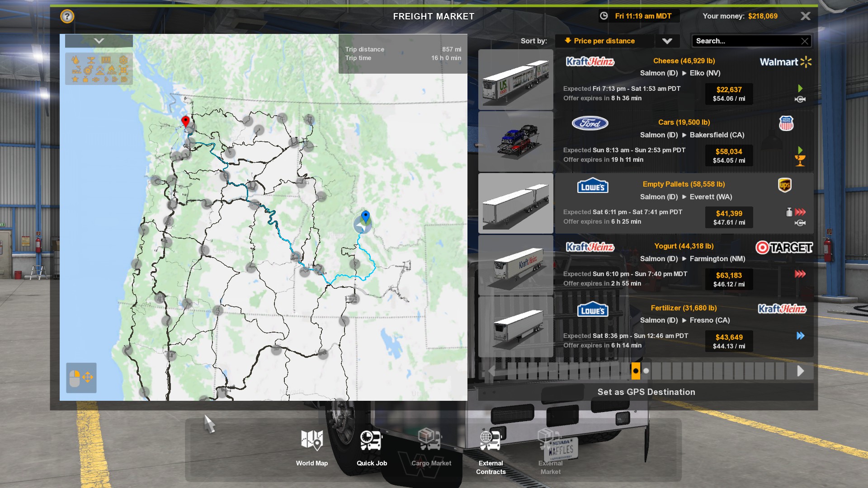Click Set as GPS Destination button
This screenshot has width=868, height=488.
pos(646,392)
